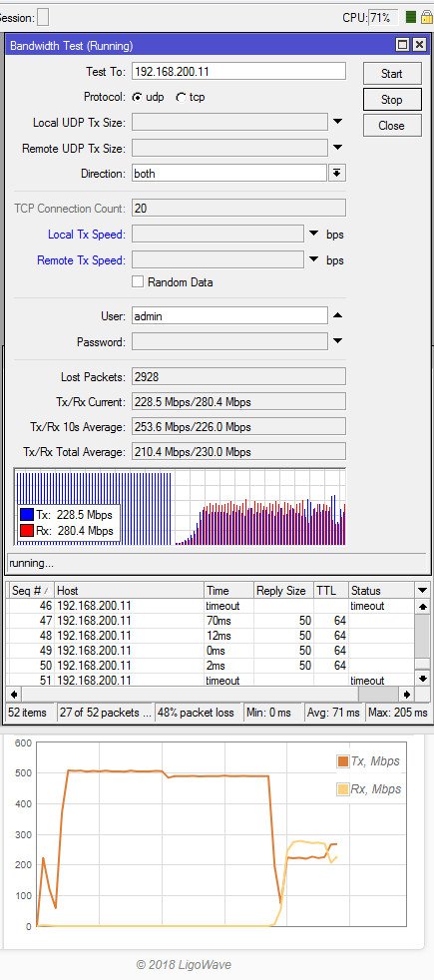Click the Start button
434x980 pixels.
(391, 73)
